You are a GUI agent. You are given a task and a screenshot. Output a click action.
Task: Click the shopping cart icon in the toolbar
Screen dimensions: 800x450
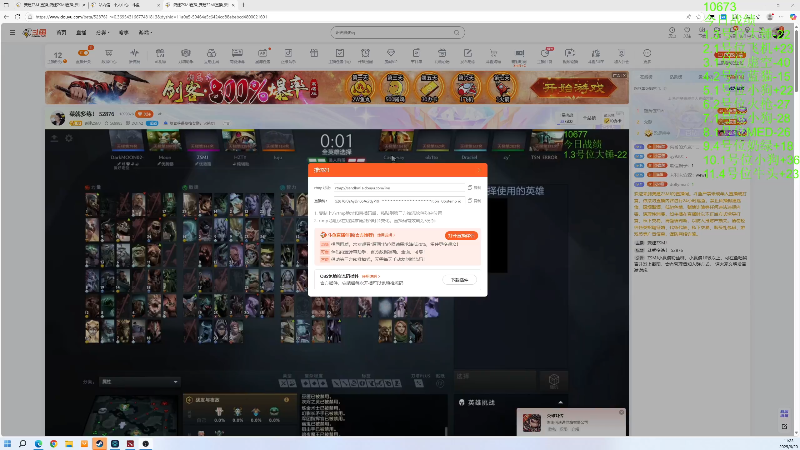pyautogui.click(x=493, y=55)
